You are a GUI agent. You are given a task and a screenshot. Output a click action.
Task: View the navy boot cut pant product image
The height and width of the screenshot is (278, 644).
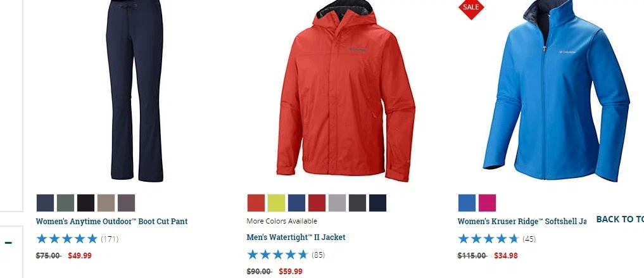coord(135,91)
